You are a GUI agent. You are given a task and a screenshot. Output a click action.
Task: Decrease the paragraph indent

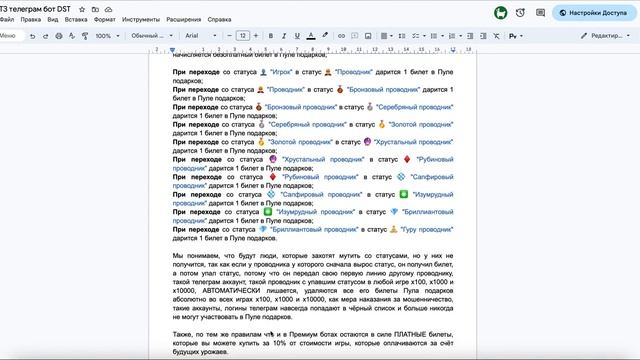[470, 36]
